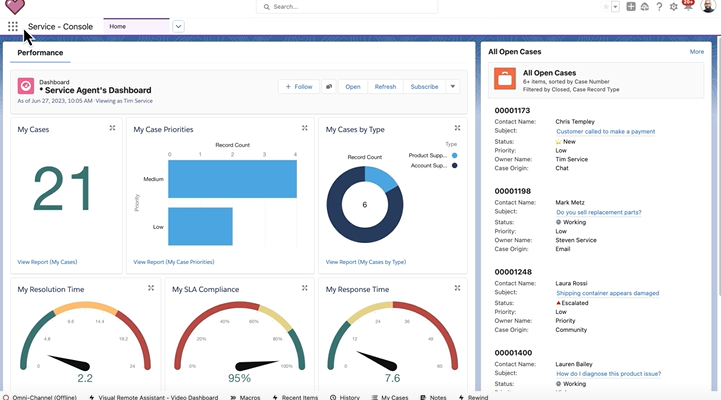Click the Account Support legend swatch
This screenshot has height=400, width=721.
[454, 166]
